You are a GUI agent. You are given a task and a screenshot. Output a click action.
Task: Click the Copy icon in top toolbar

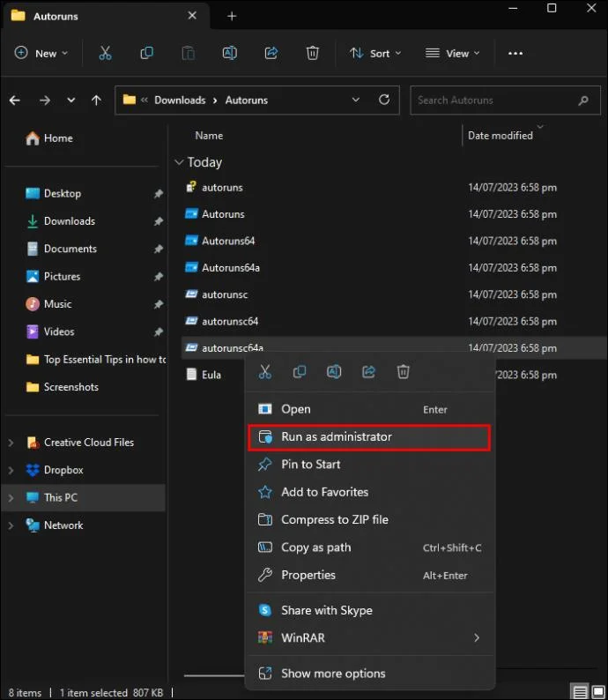click(146, 53)
